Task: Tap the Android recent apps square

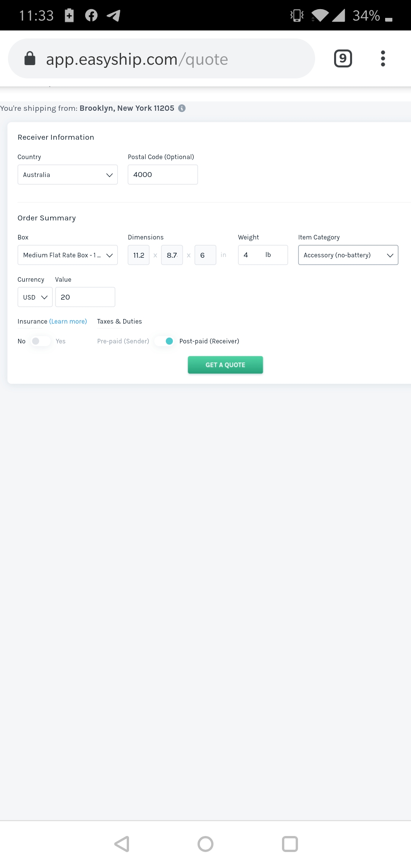Action: [290, 844]
